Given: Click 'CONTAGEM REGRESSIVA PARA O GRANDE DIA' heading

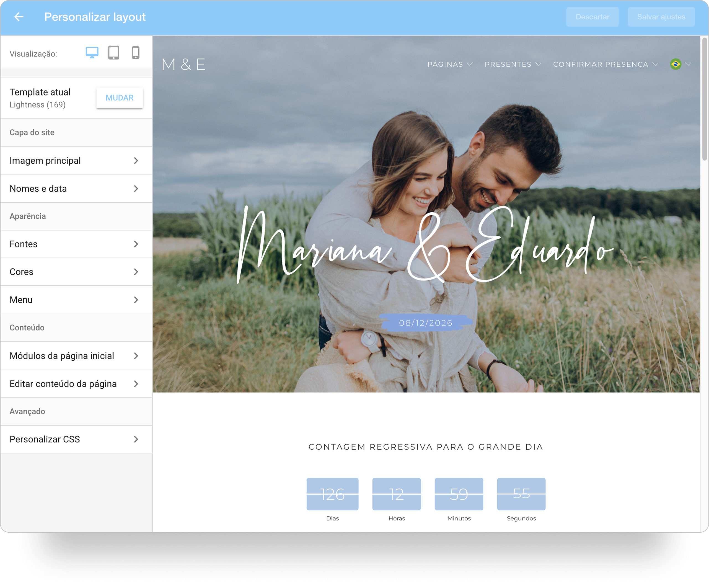Looking at the screenshot, I should point(426,447).
